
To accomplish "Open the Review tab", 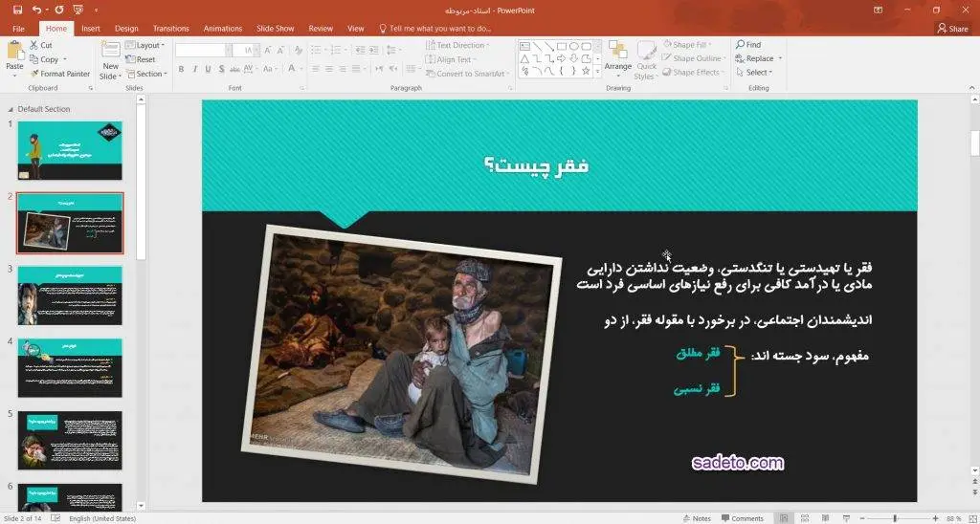I will (321, 29).
